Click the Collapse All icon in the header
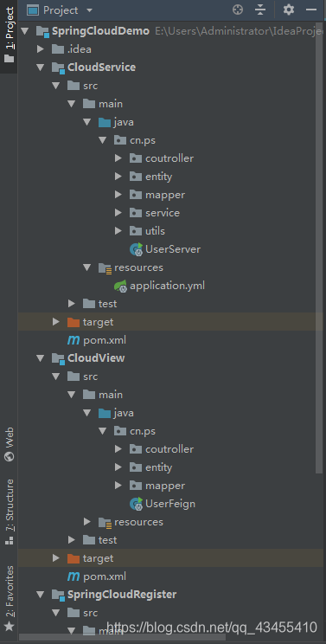 coord(260,10)
